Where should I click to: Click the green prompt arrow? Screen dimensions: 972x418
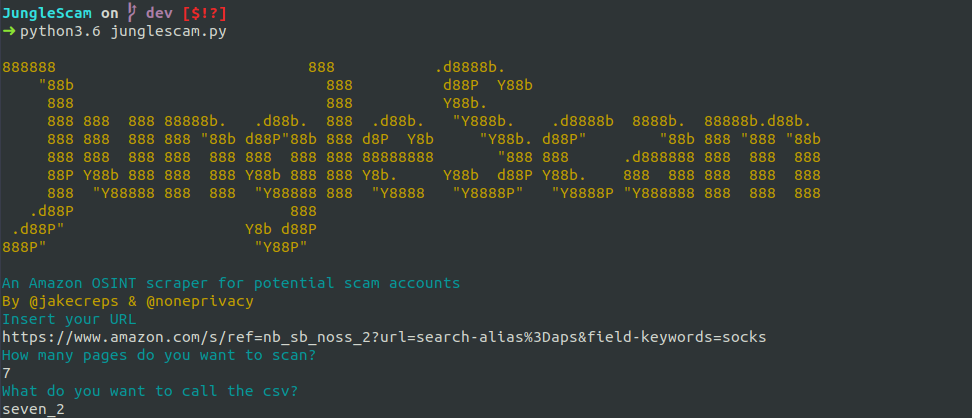(8, 32)
